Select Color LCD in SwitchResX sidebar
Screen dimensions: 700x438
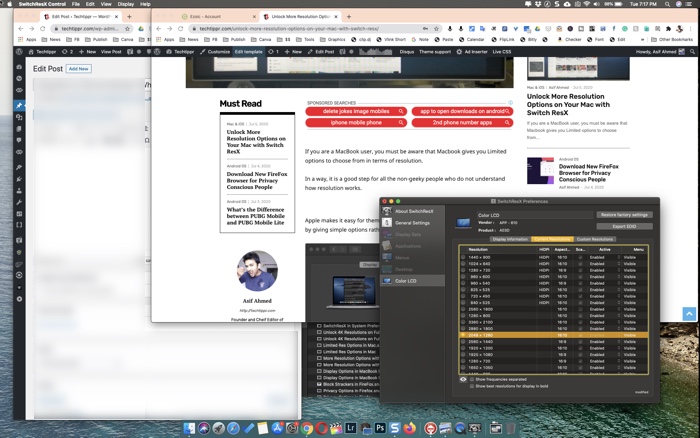point(412,281)
